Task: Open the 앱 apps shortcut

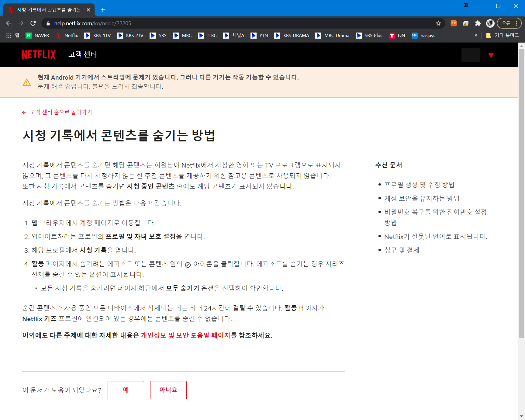Action: [x=13, y=35]
